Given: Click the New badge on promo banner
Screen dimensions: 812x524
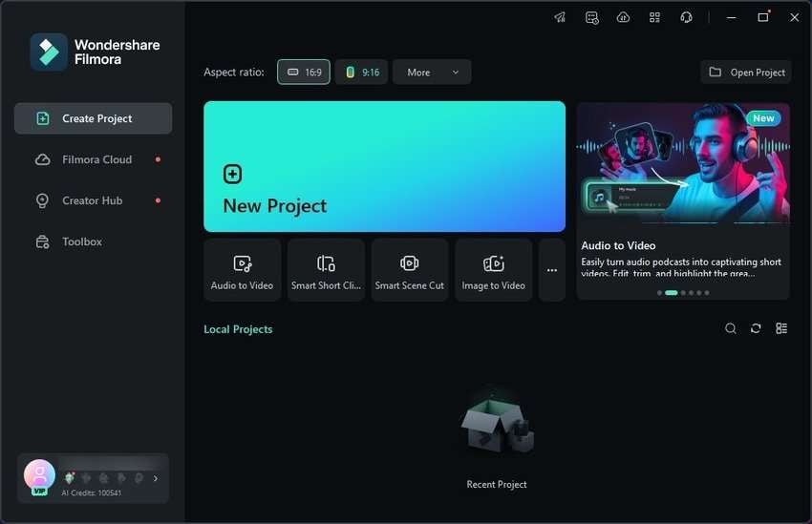Looking at the screenshot, I should tap(763, 118).
